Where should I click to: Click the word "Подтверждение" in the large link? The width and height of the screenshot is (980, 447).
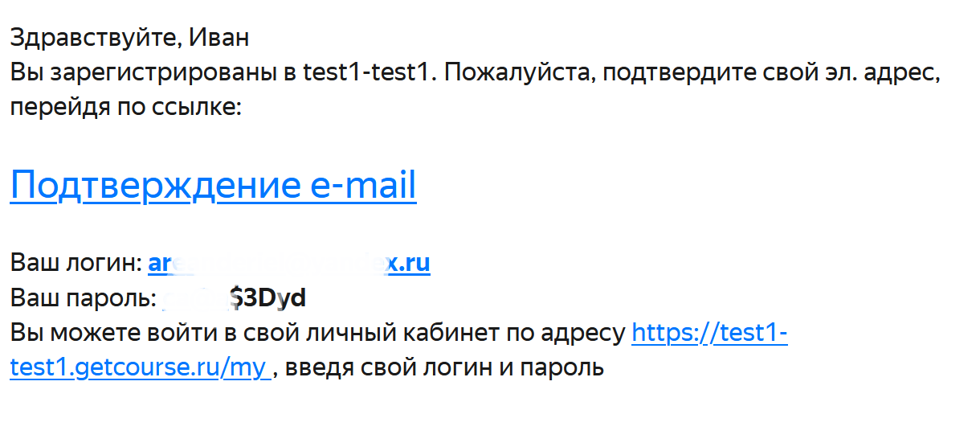[x=156, y=186]
